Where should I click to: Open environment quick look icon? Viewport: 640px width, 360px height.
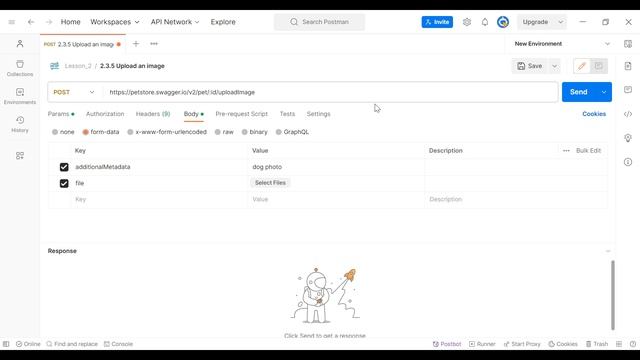(628, 44)
